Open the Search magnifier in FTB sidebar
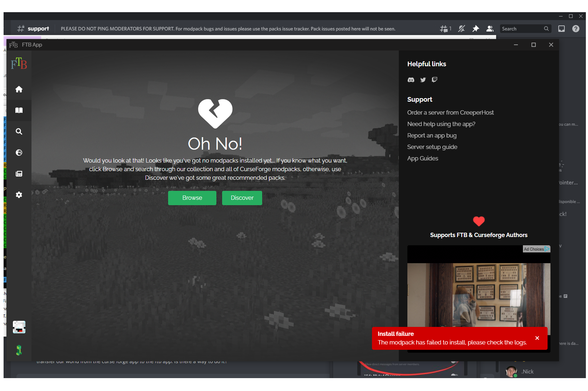The height and width of the screenshot is (391, 588). pyautogui.click(x=19, y=131)
